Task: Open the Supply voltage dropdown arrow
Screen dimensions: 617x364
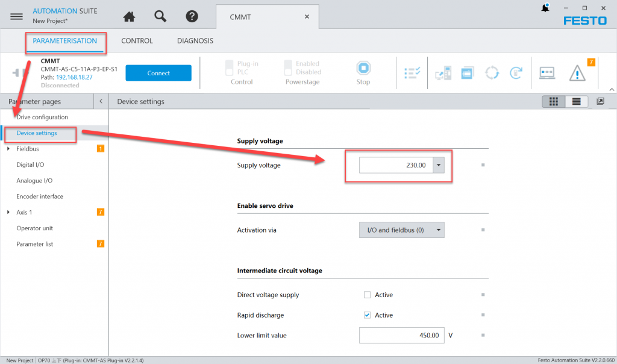Action: coord(439,165)
